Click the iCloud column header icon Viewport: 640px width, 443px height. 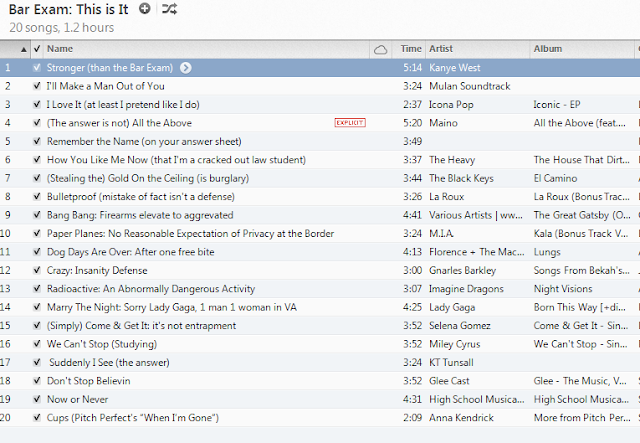tap(380, 49)
